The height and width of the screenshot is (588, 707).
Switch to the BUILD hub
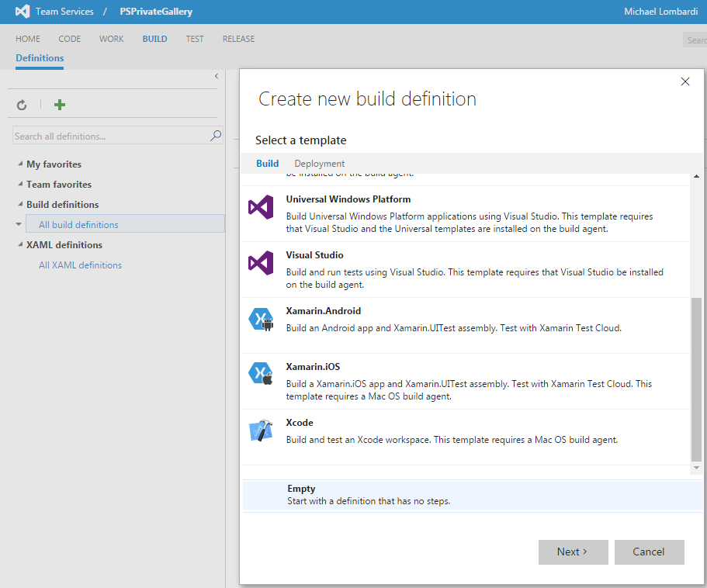pos(154,40)
